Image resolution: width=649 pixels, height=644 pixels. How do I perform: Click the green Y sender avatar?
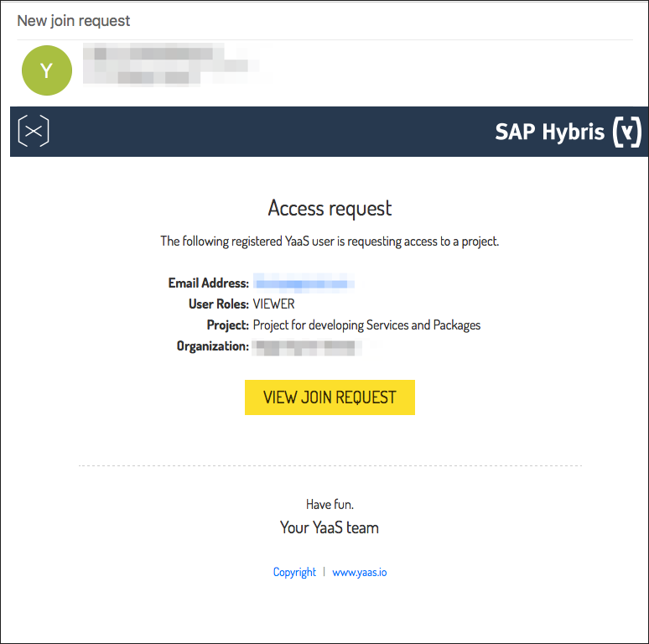point(47,70)
